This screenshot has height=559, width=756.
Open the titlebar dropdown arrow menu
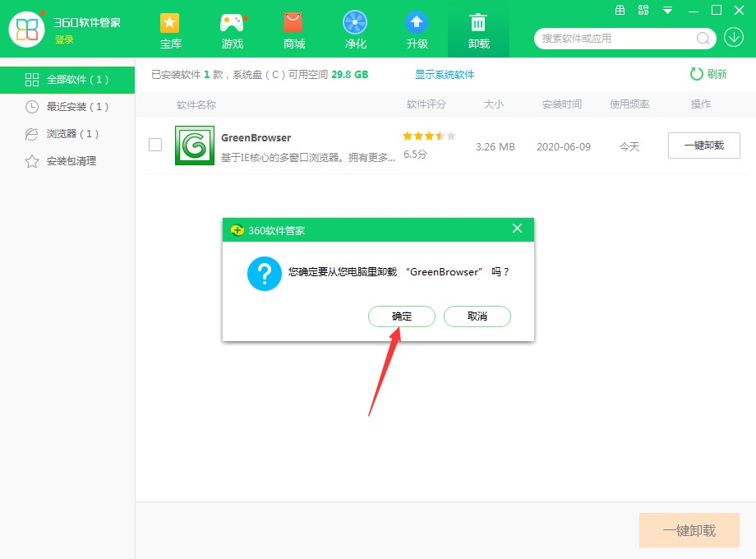[x=667, y=11]
